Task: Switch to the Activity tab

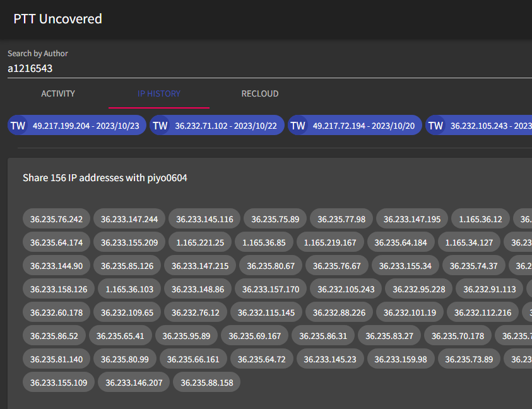Action: coord(58,93)
